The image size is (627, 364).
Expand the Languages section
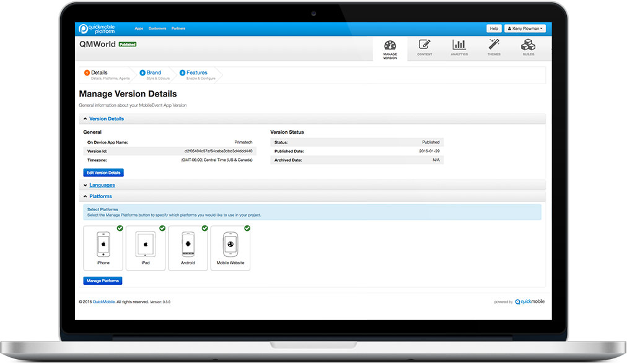point(102,185)
